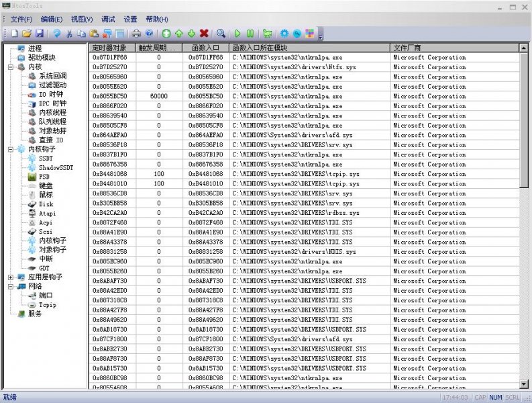Select 系统回调 tree item
The width and height of the screenshot is (532, 403).
53,76
